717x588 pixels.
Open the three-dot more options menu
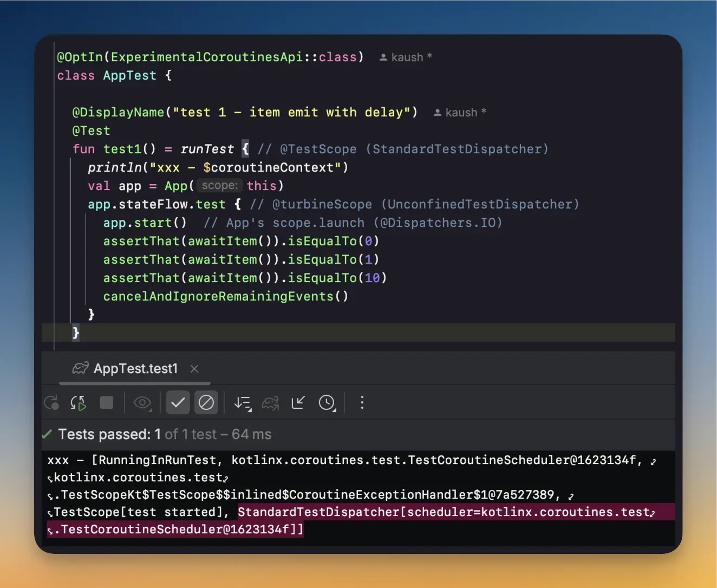[362, 403]
